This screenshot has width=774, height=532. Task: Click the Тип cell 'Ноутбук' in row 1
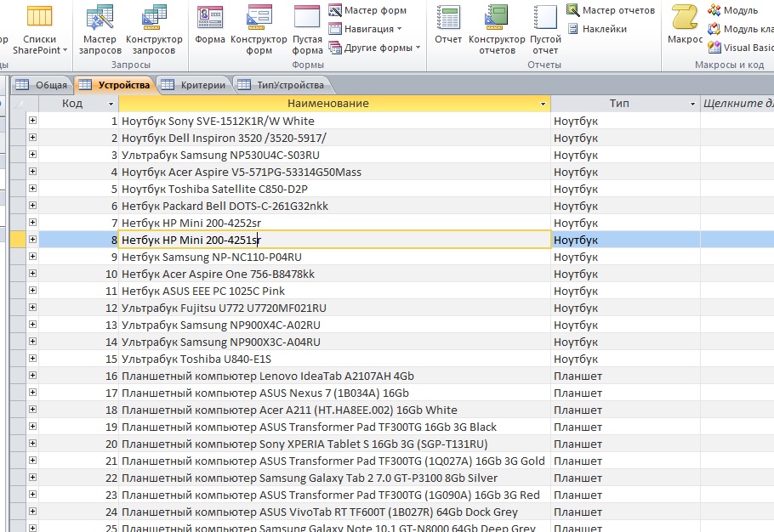[x=625, y=121]
